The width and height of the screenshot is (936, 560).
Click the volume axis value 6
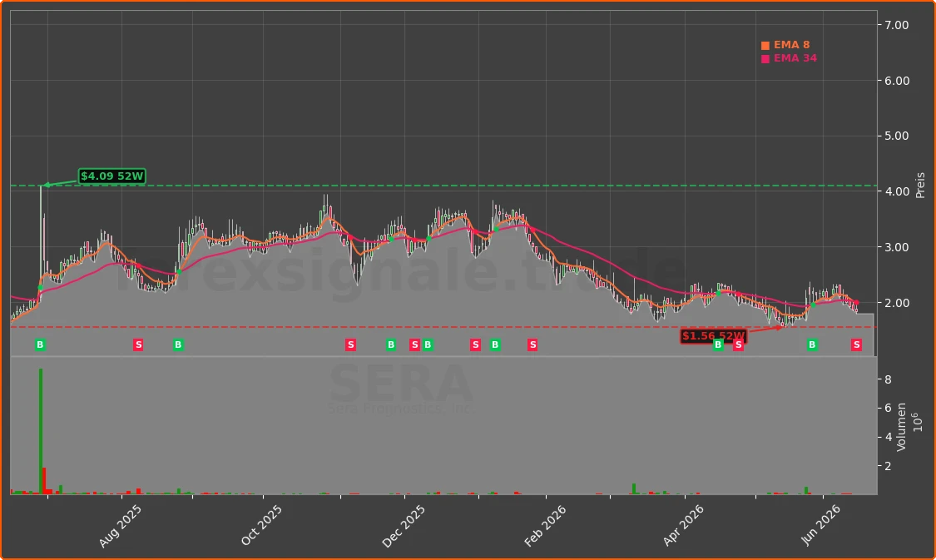(889, 409)
